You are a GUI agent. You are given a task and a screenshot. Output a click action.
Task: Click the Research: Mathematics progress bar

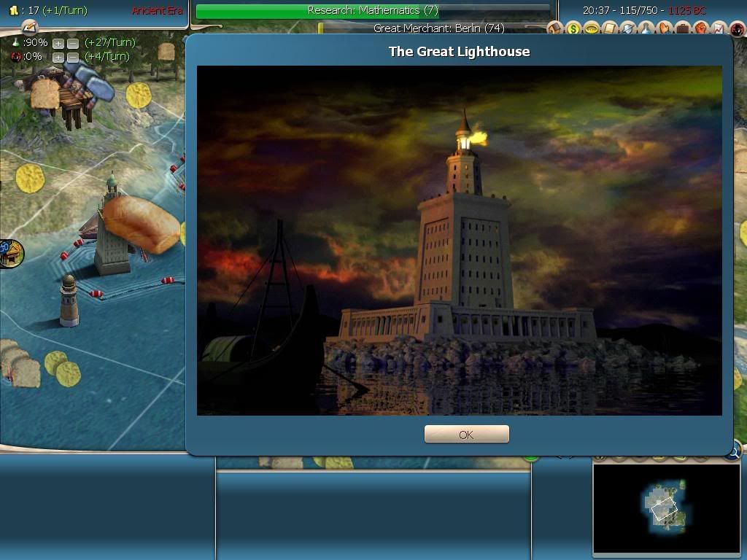pyautogui.click(x=373, y=10)
